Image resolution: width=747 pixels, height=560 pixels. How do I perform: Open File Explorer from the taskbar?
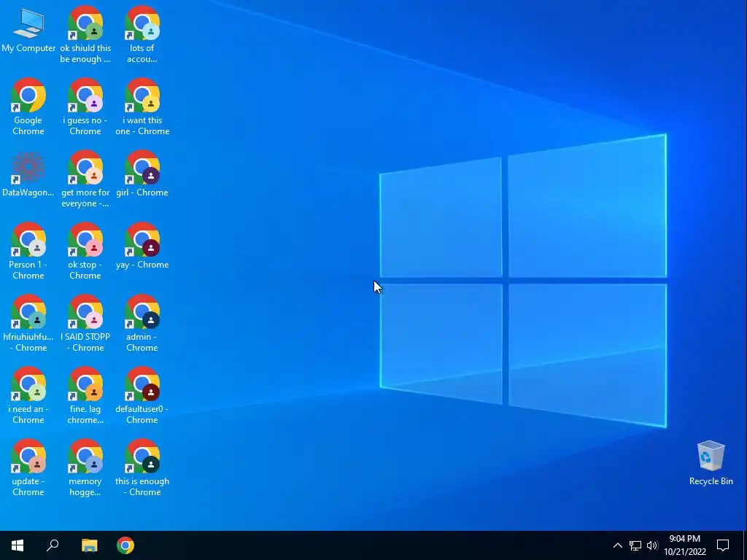pos(89,545)
